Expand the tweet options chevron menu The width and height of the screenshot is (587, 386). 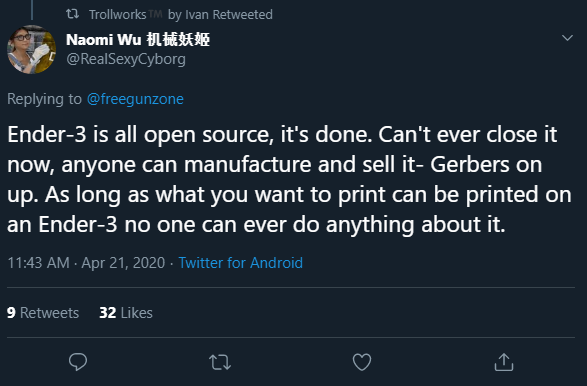click(568, 38)
